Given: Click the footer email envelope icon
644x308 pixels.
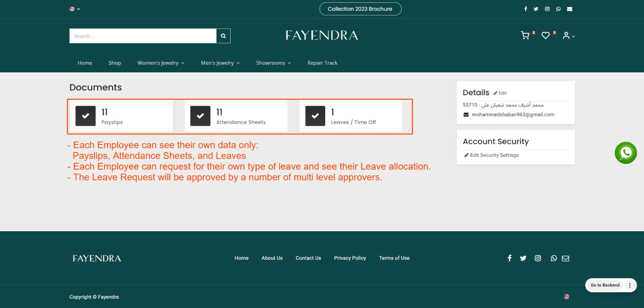Looking at the screenshot, I should [566, 258].
